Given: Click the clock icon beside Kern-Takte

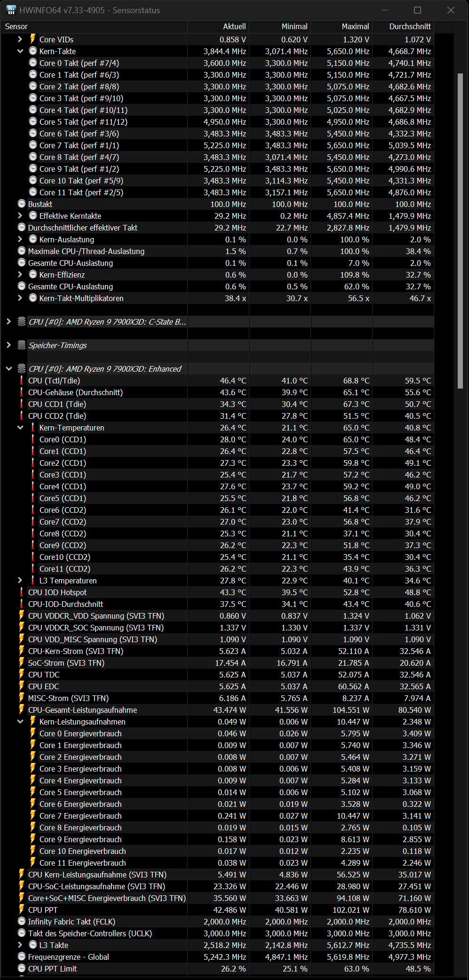Looking at the screenshot, I should [x=33, y=51].
